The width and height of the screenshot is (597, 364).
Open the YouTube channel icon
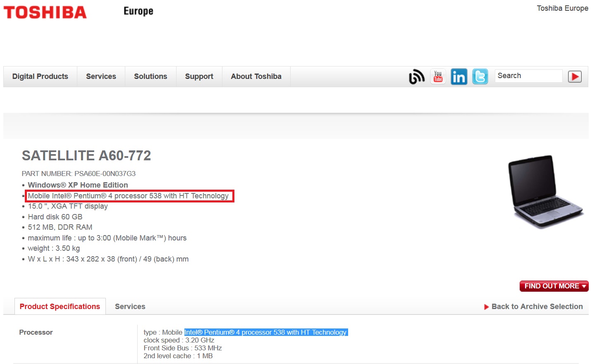(438, 77)
